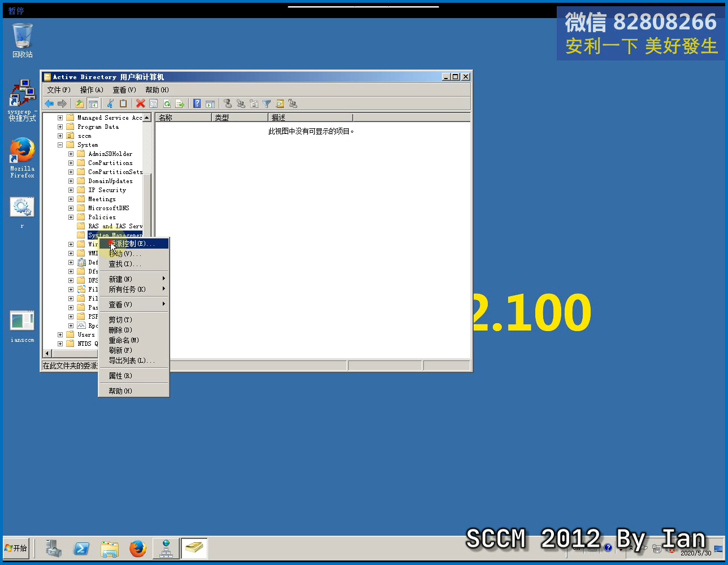The width and height of the screenshot is (728, 565).
Task: Click the export list toolbar icon
Action: pyautogui.click(x=180, y=103)
